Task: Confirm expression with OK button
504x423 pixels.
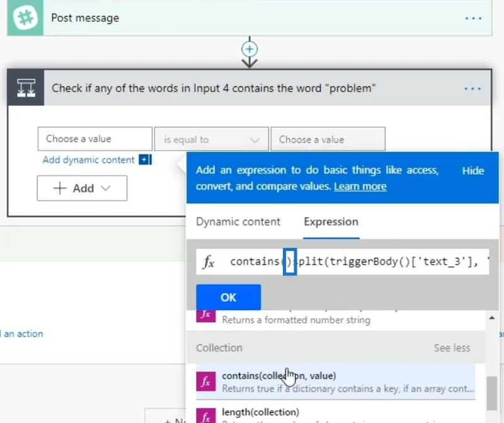Action: pos(229,297)
